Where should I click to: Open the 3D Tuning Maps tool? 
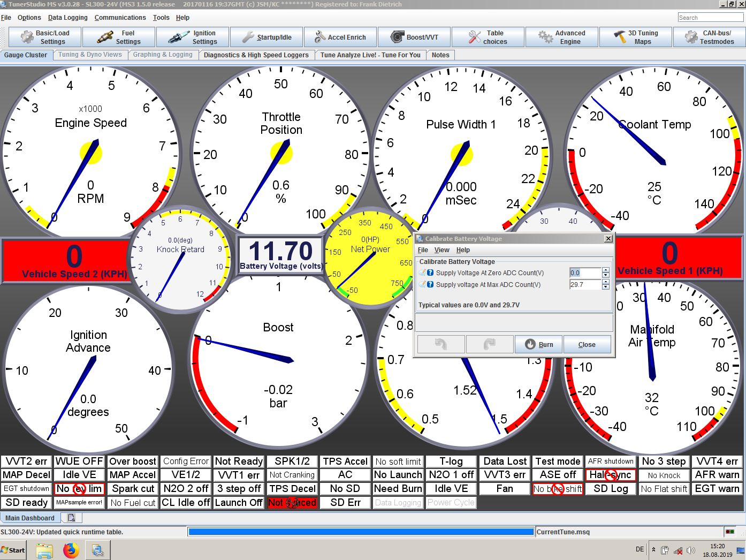(x=635, y=37)
